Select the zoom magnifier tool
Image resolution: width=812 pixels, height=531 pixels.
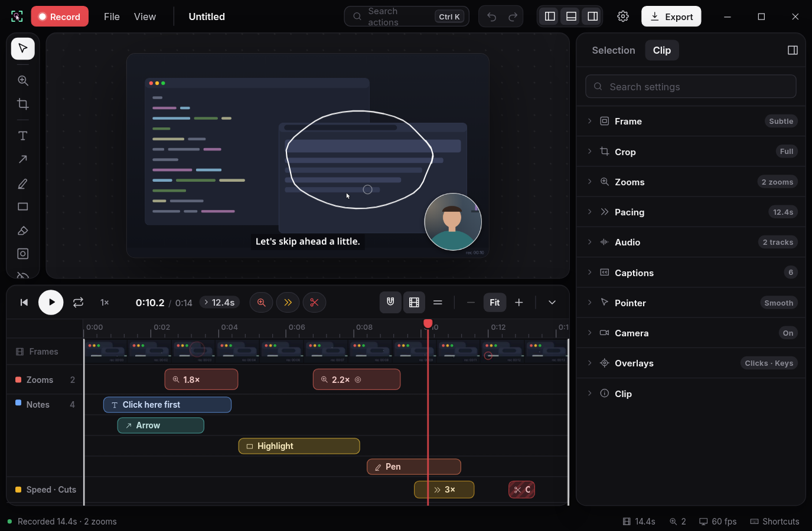tap(22, 81)
